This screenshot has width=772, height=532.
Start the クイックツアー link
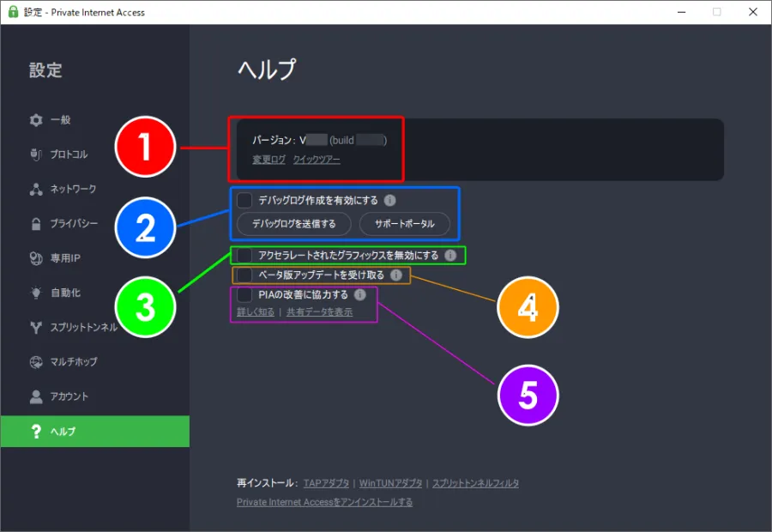pos(317,160)
